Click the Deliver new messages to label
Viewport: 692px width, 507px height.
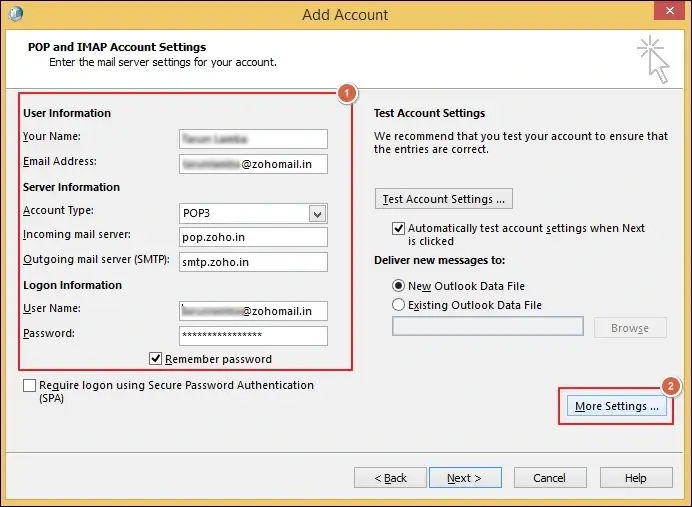coord(440,260)
